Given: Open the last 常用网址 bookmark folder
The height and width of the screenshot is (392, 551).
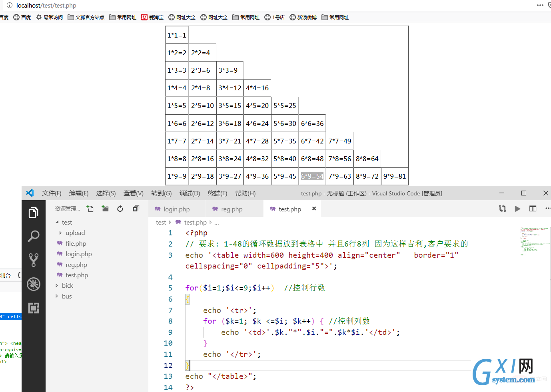Looking at the screenshot, I should point(335,17).
